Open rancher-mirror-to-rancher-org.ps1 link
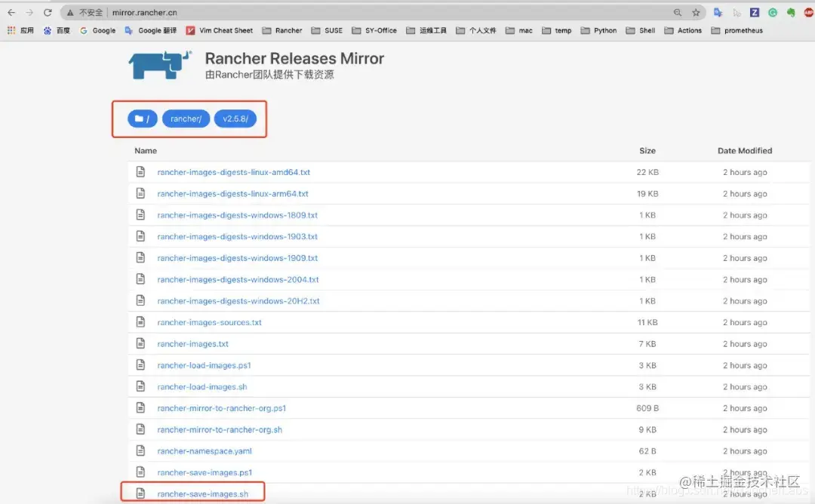The height and width of the screenshot is (504, 815). pyautogui.click(x=222, y=408)
